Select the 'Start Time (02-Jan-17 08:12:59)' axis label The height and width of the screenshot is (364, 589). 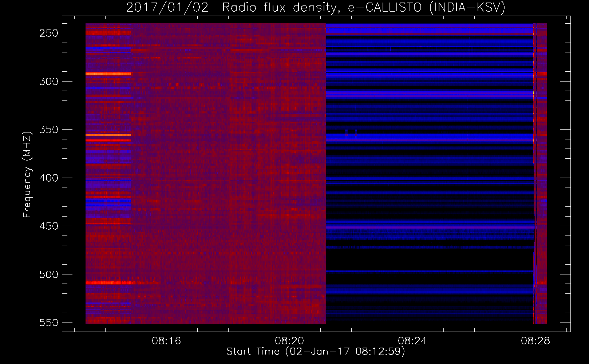pyautogui.click(x=316, y=352)
